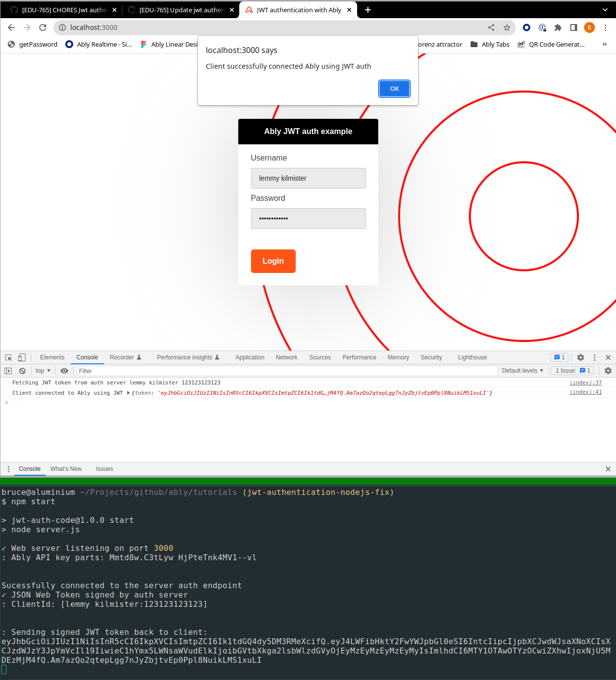The width and height of the screenshot is (616, 680).
Task: Open the drawer three-dot menu
Action: [8, 469]
